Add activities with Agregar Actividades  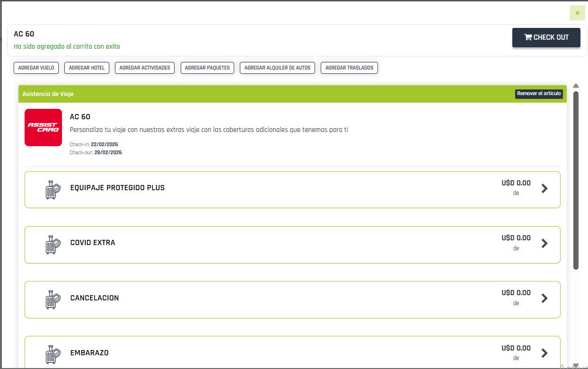145,68
